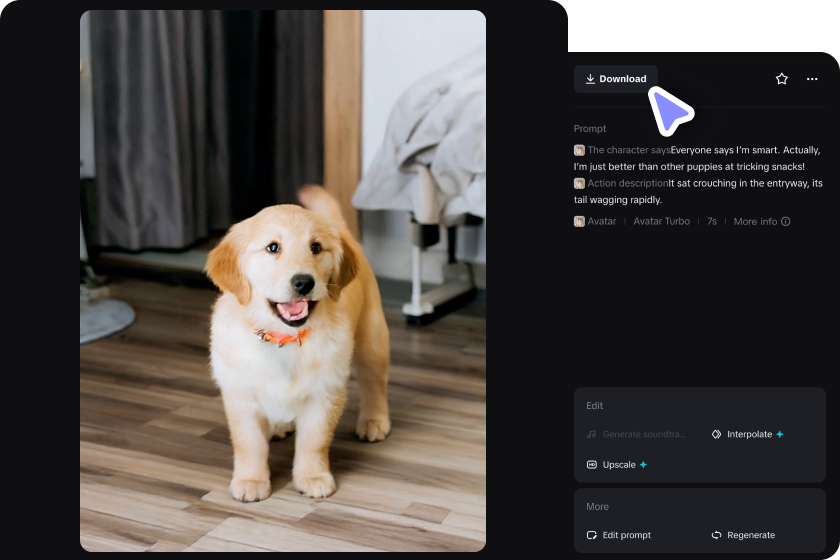Open the three-dot more options menu

coord(812,79)
